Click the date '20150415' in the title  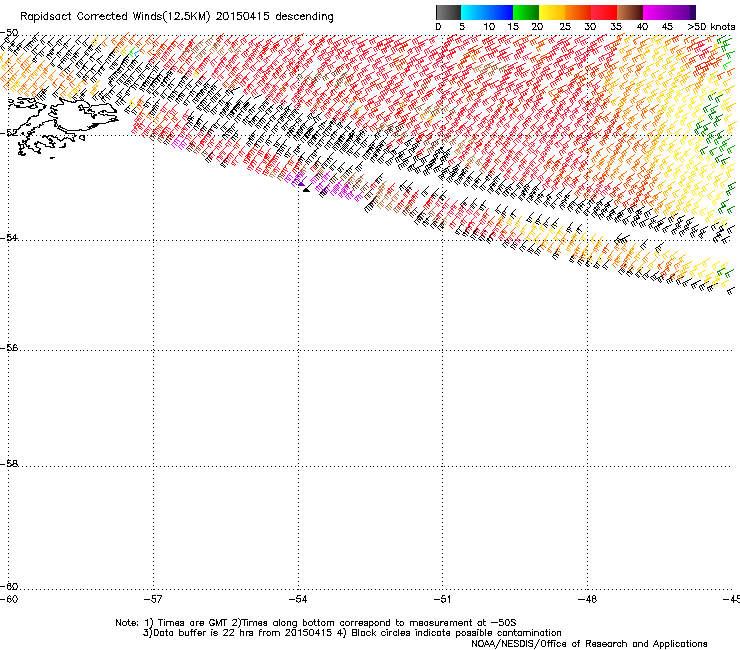pos(243,17)
